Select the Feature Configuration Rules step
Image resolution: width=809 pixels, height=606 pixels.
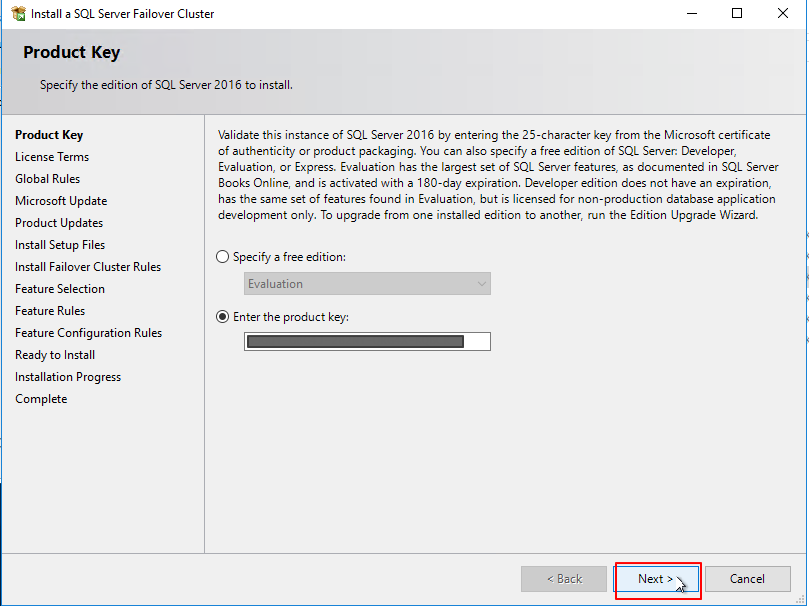click(x=87, y=332)
